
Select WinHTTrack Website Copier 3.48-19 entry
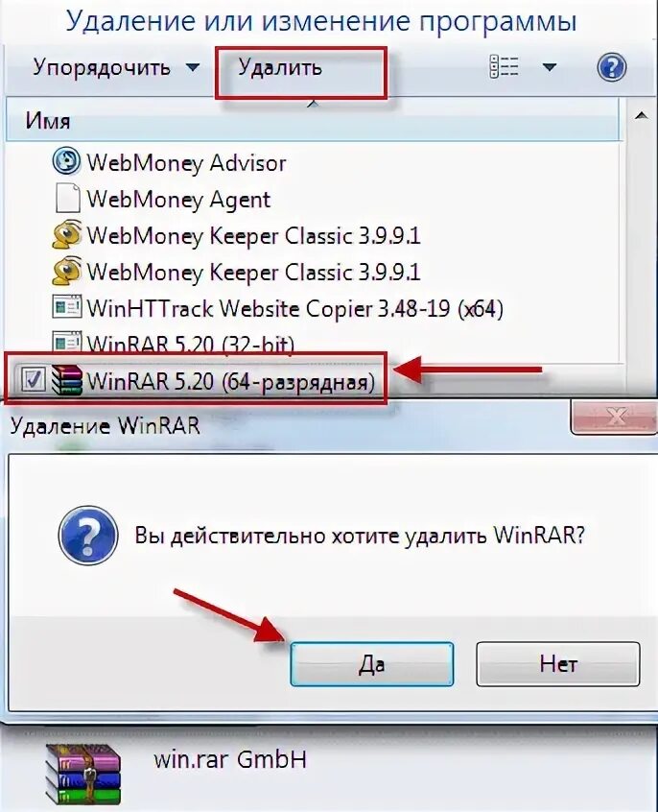click(x=277, y=308)
